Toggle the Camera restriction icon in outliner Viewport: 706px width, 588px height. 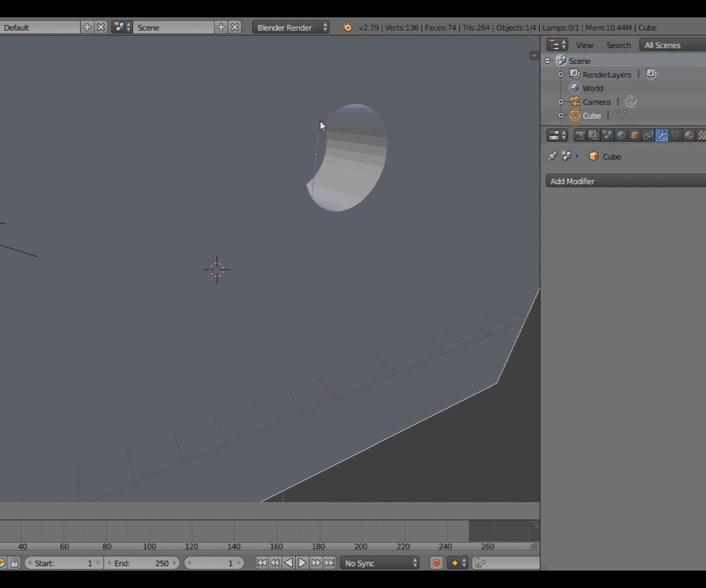[x=631, y=101]
